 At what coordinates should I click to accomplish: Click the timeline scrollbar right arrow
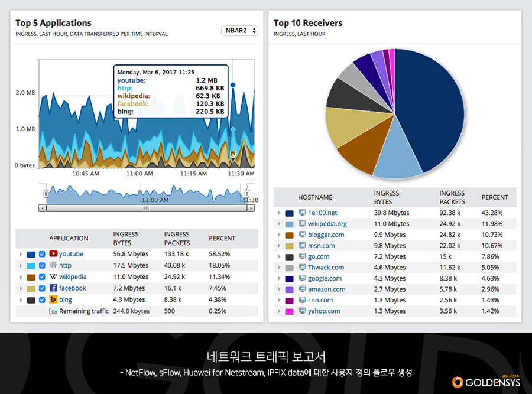click(x=251, y=208)
